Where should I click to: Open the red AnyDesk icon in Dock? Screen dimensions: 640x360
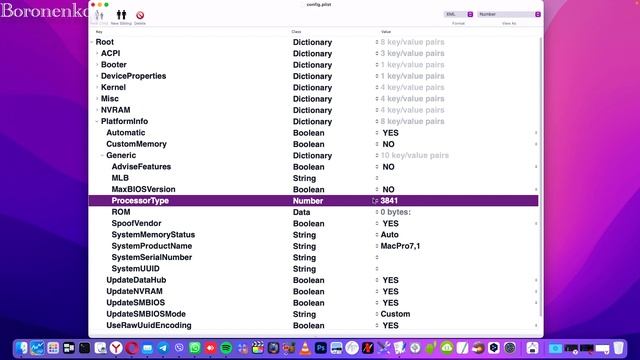click(x=210, y=348)
